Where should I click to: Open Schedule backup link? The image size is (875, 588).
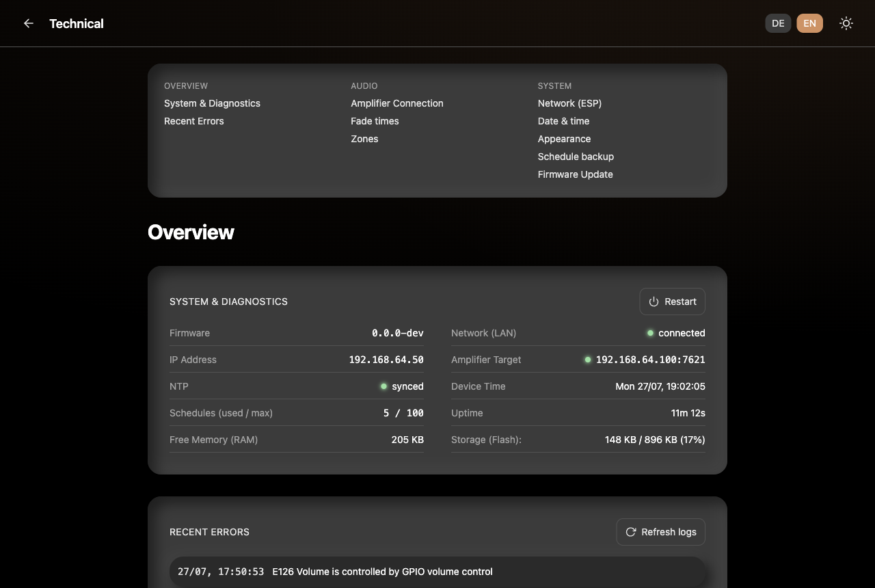pyautogui.click(x=576, y=157)
